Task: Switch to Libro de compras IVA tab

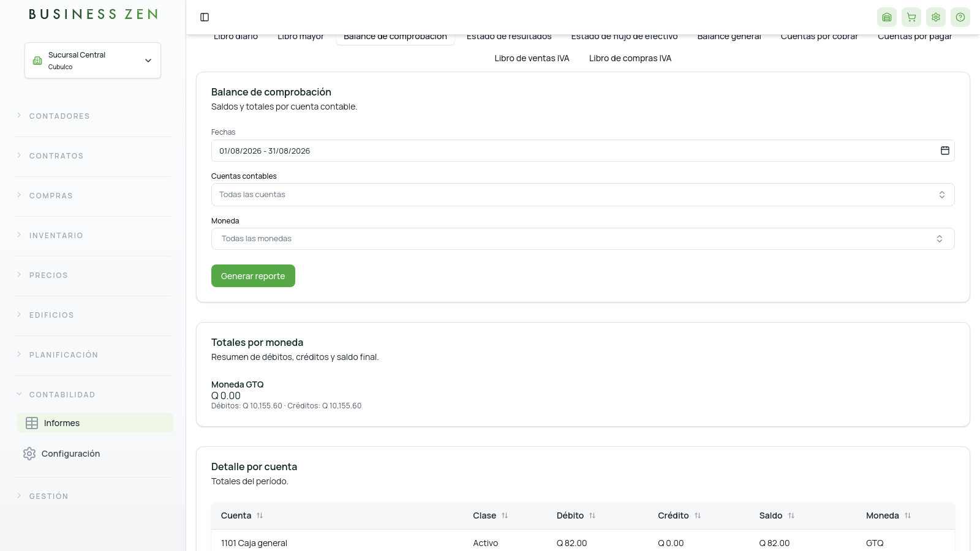Action: point(630,58)
